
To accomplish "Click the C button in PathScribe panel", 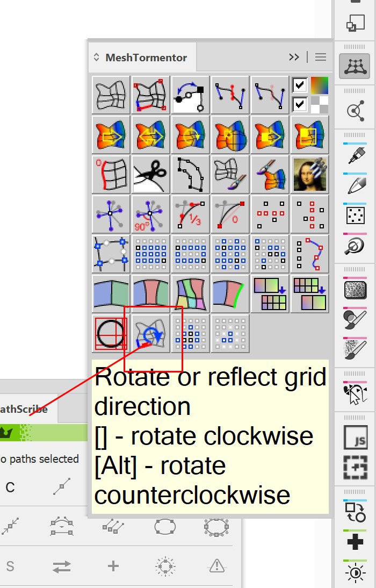I will pos(11,487).
